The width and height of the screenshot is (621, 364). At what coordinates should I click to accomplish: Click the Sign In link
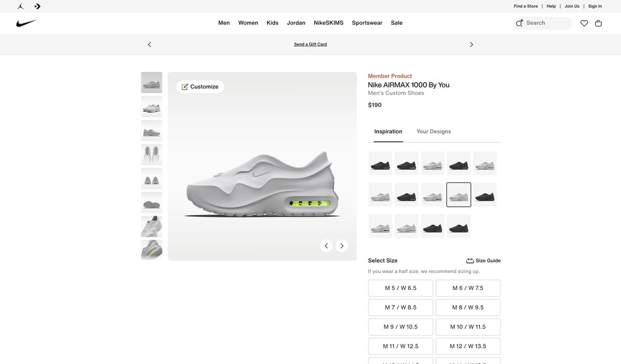pos(595,6)
